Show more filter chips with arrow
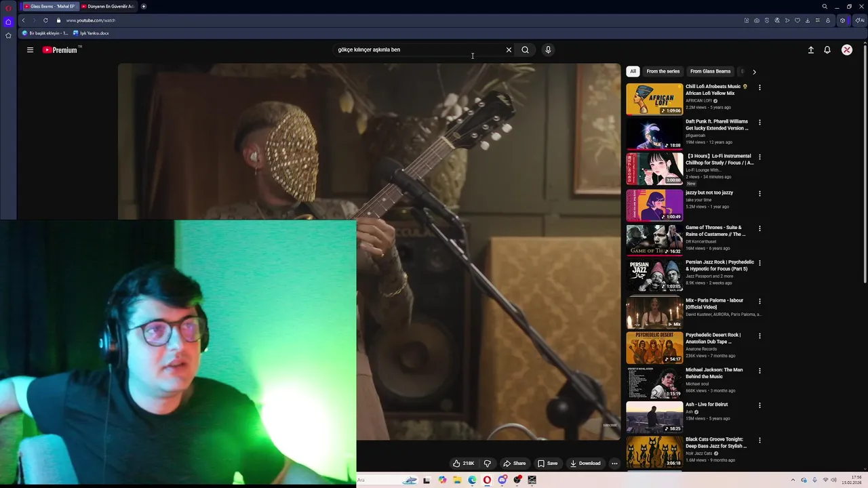This screenshot has width=868, height=488. point(754,71)
